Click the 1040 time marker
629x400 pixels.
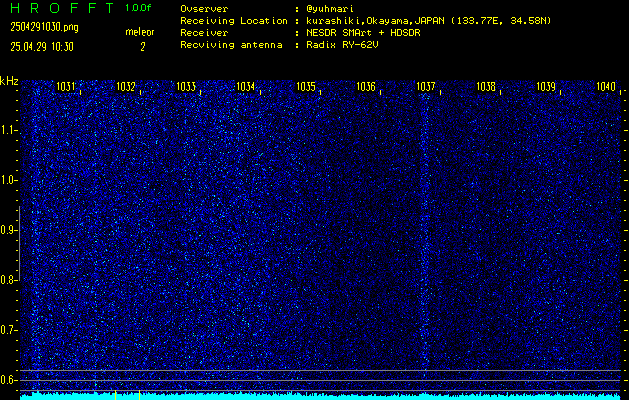(606, 87)
